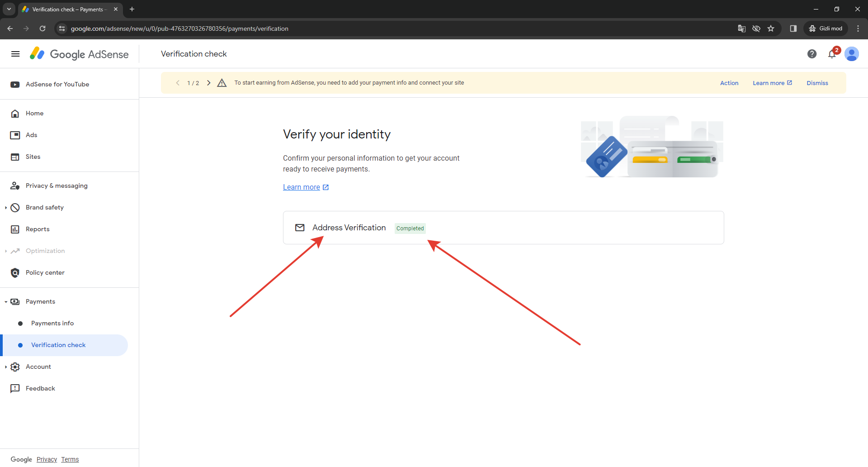Expand the Brand safety submenu
Viewport: 868px width, 467px height.
[5, 208]
